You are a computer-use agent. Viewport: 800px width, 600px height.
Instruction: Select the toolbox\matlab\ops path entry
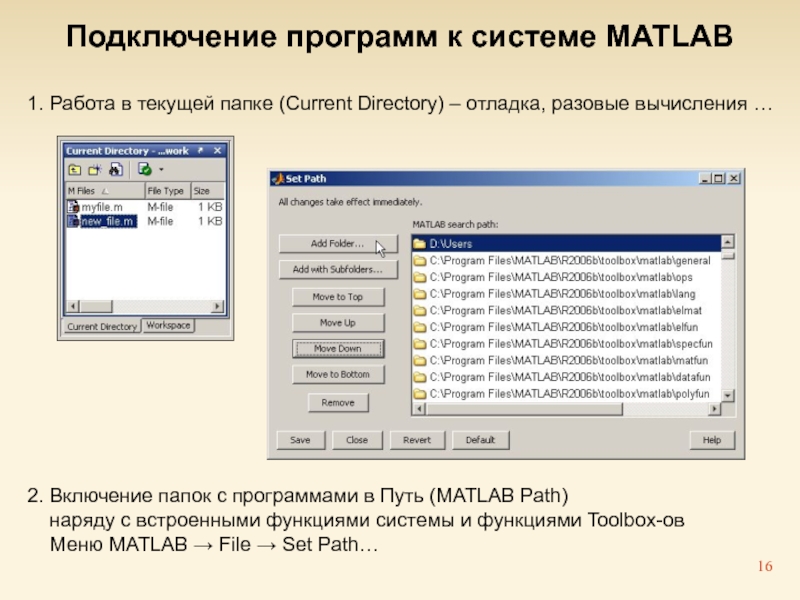click(x=566, y=278)
